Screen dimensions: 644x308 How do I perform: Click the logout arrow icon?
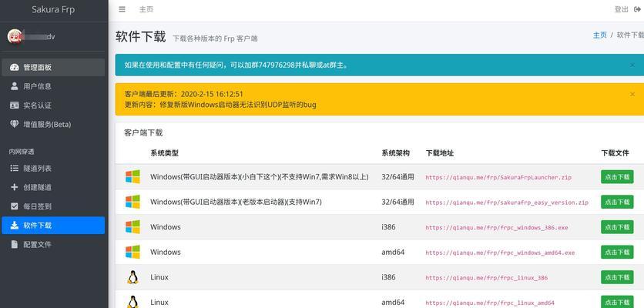tap(637, 9)
